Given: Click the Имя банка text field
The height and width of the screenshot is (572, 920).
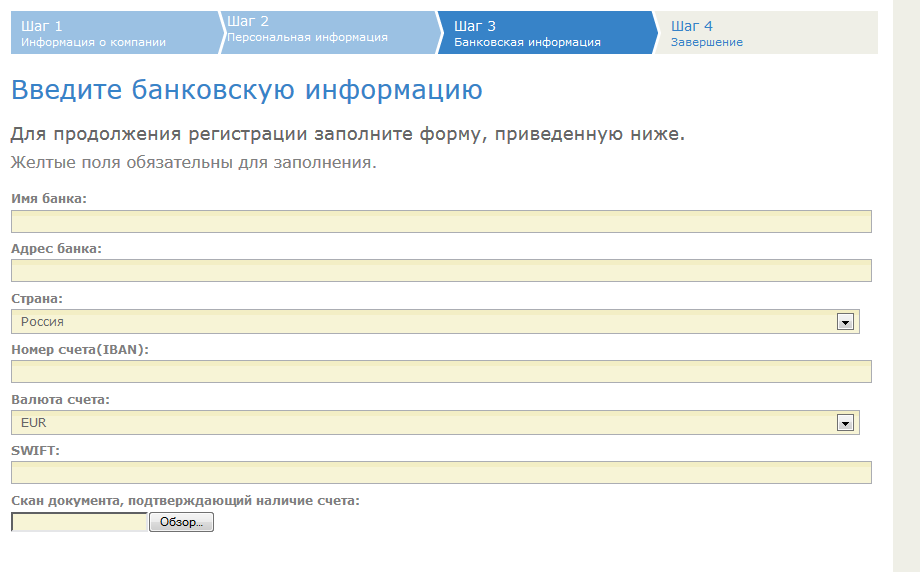Looking at the screenshot, I should click(441, 221).
